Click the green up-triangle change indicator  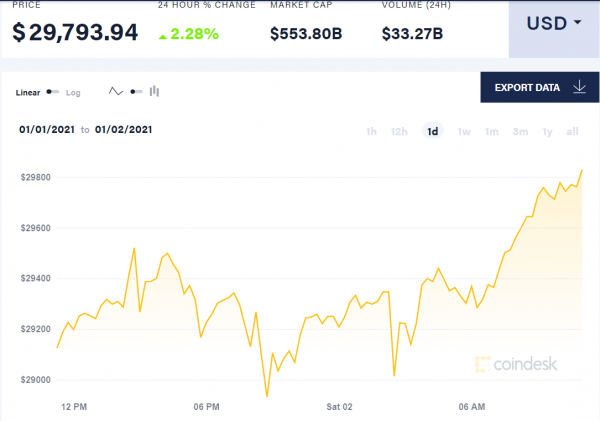point(163,37)
